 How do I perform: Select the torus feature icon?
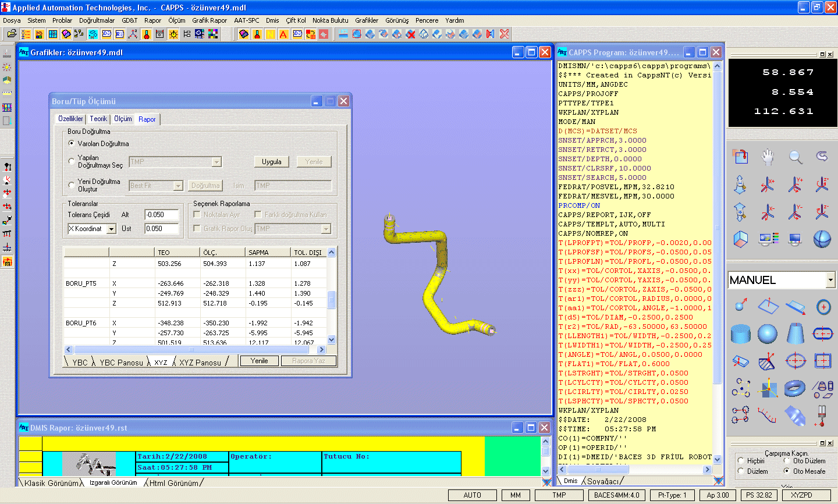tap(795, 388)
